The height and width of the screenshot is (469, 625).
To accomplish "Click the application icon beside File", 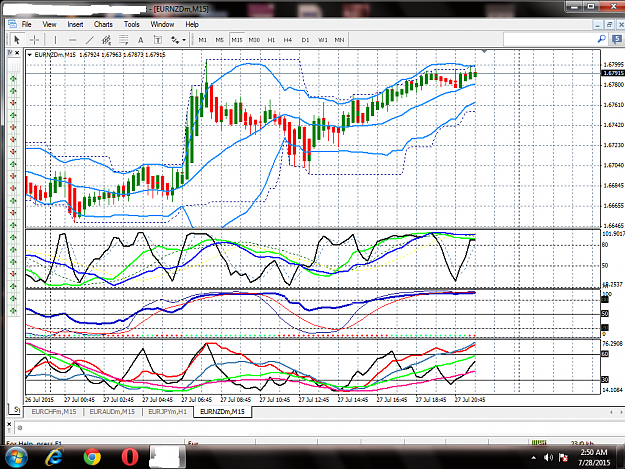I will pyautogui.click(x=12, y=24).
